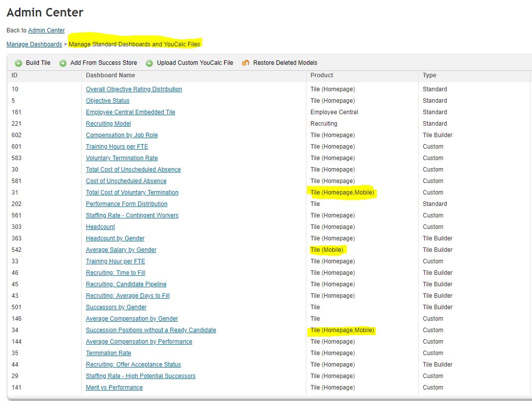
Task: Click the Recruiting product cell
Action: pos(324,124)
